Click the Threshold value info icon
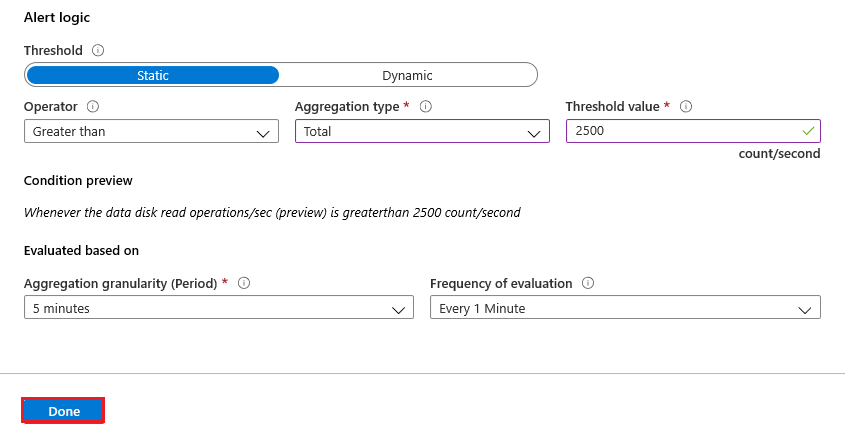The image size is (845, 438). (685, 106)
